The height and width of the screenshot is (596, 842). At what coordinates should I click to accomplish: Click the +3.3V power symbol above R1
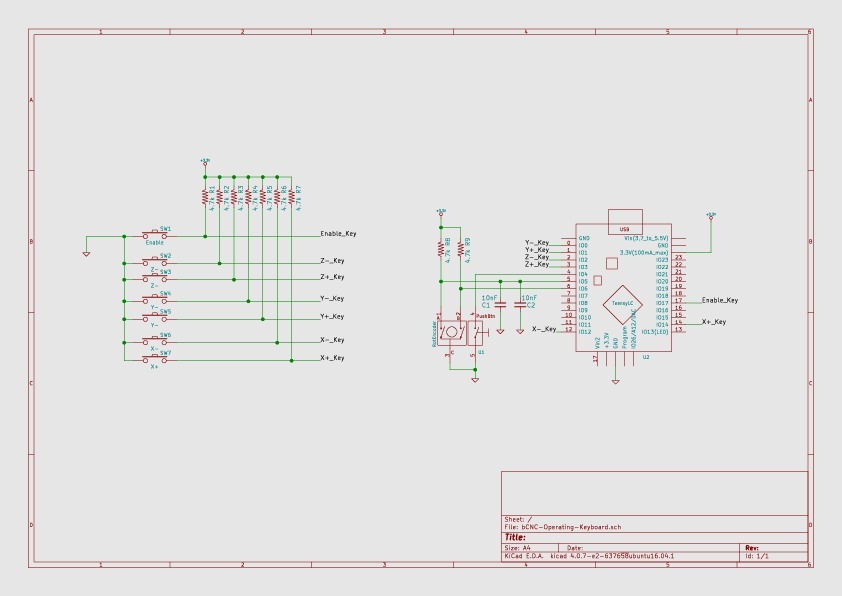point(205,161)
